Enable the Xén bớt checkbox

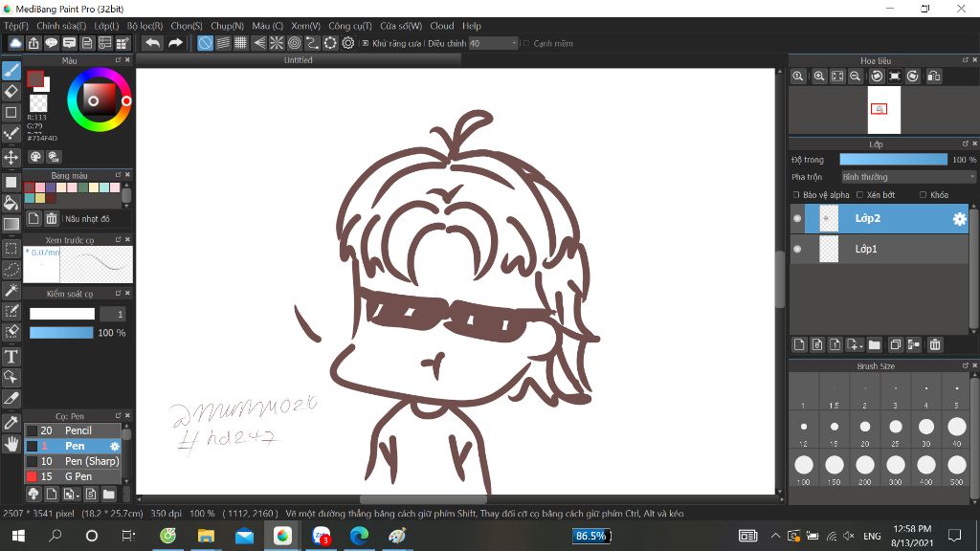click(x=859, y=195)
